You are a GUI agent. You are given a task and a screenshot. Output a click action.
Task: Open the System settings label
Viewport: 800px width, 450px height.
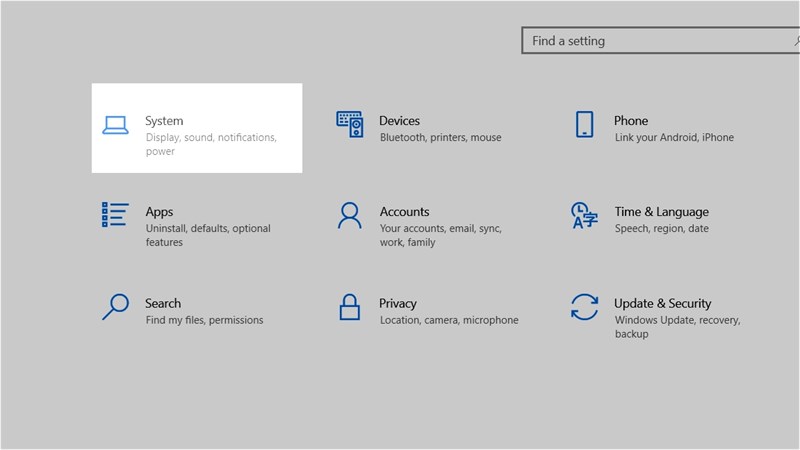click(x=164, y=121)
